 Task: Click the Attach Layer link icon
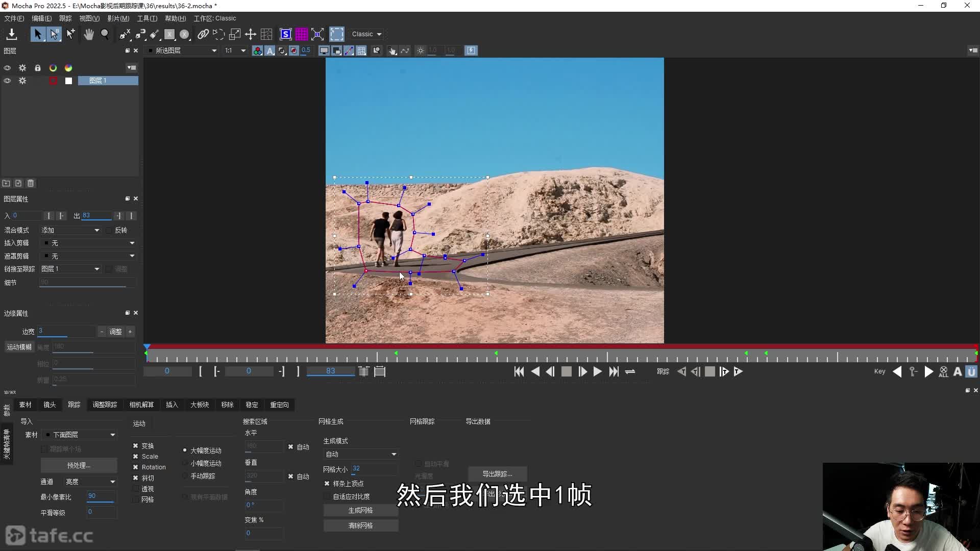pyautogui.click(x=203, y=34)
